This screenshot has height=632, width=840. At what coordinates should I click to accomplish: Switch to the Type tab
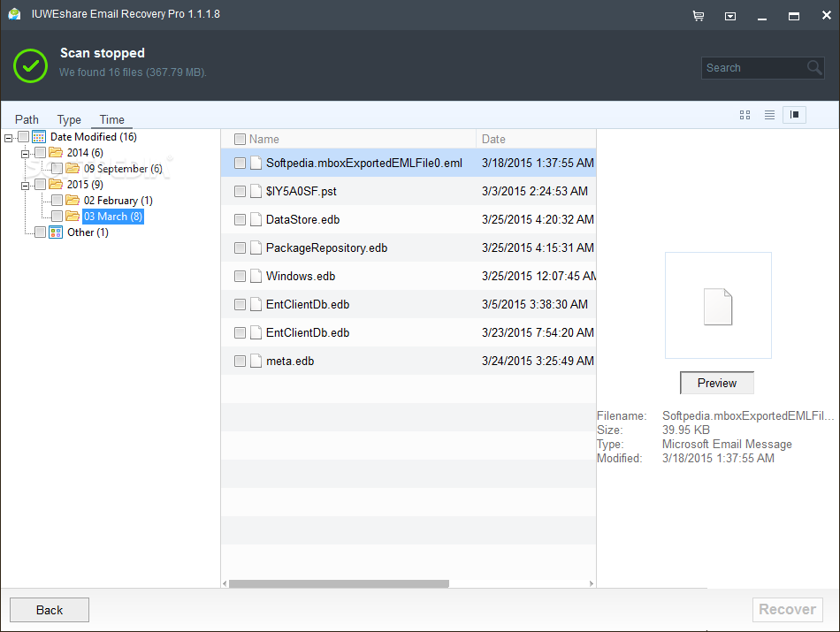(69, 119)
